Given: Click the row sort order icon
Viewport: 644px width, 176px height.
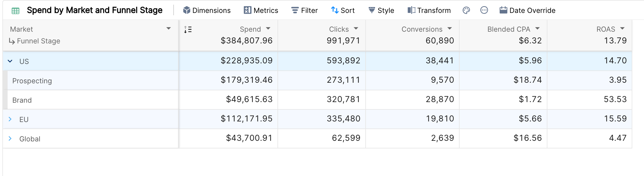Looking at the screenshot, I should (x=188, y=29).
